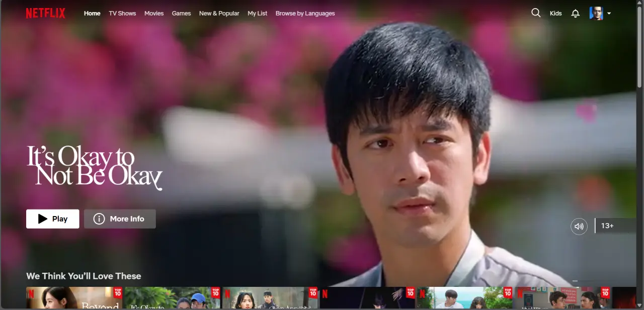This screenshot has height=310, width=644.
Task: Open New & Popular
Action: click(x=219, y=14)
